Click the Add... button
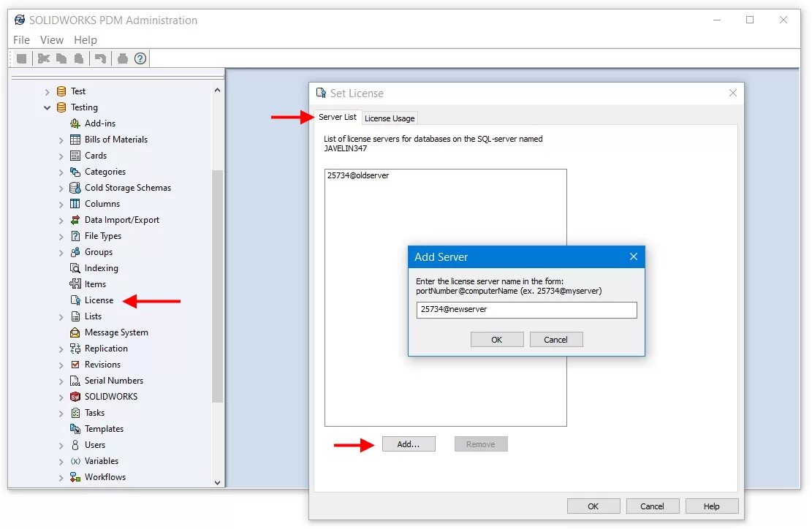Viewport: 812px width, 529px height. pos(409,444)
